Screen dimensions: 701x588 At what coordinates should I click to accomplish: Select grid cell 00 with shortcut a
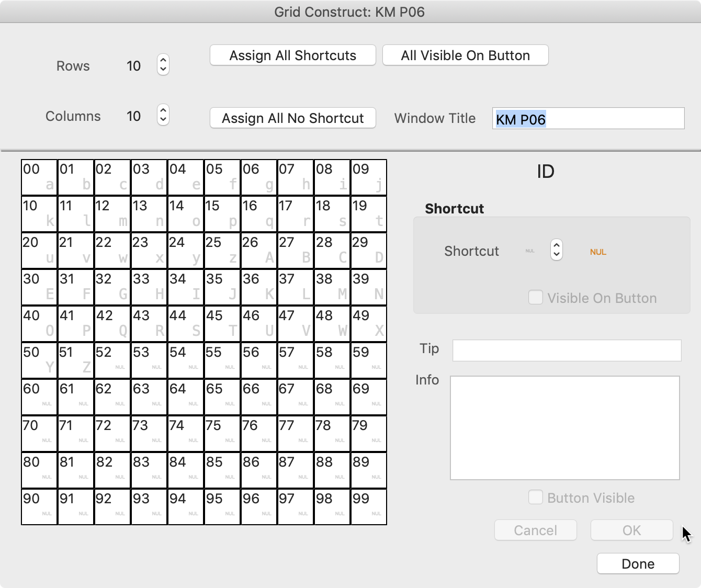point(39,177)
